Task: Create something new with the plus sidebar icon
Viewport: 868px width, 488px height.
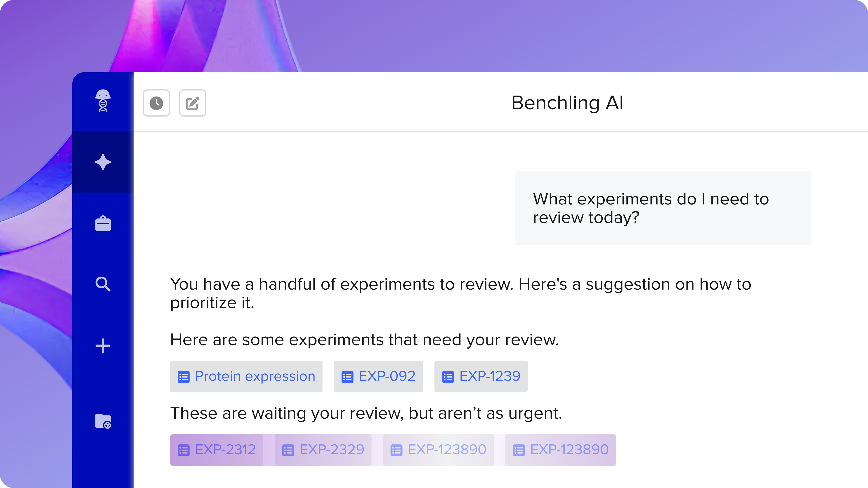Action: [x=103, y=345]
